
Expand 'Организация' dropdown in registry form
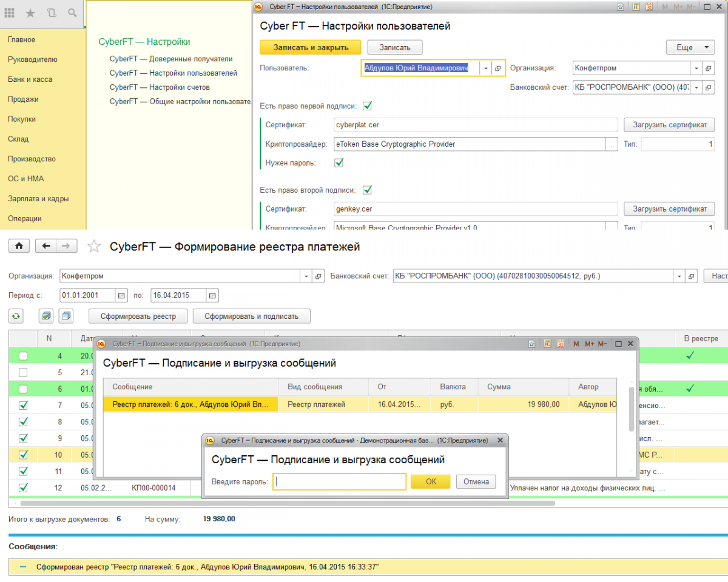(x=306, y=276)
